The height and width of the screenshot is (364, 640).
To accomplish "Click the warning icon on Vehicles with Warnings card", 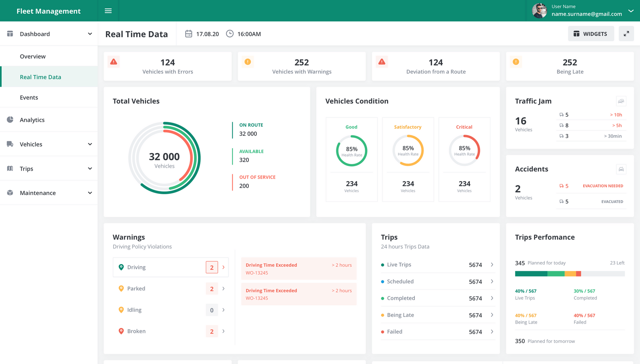I will click(248, 62).
